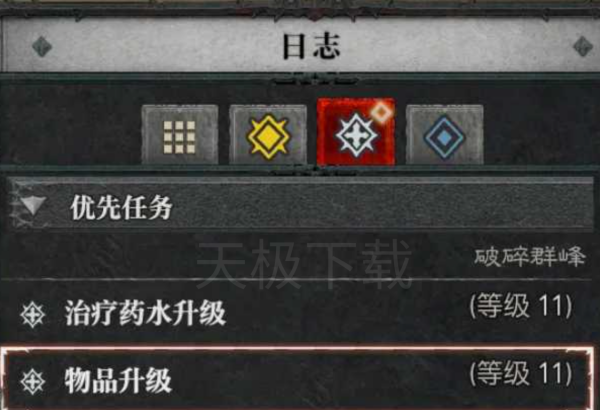Collapse 优先任务 with the triangle arrow
The width and height of the screenshot is (600, 410).
pyautogui.click(x=34, y=206)
